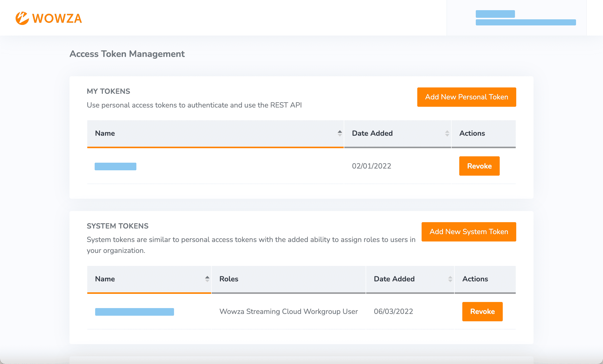Click the orange Wowza wordmark
Viewport: 603px width, 364px height.
[57, 18]
